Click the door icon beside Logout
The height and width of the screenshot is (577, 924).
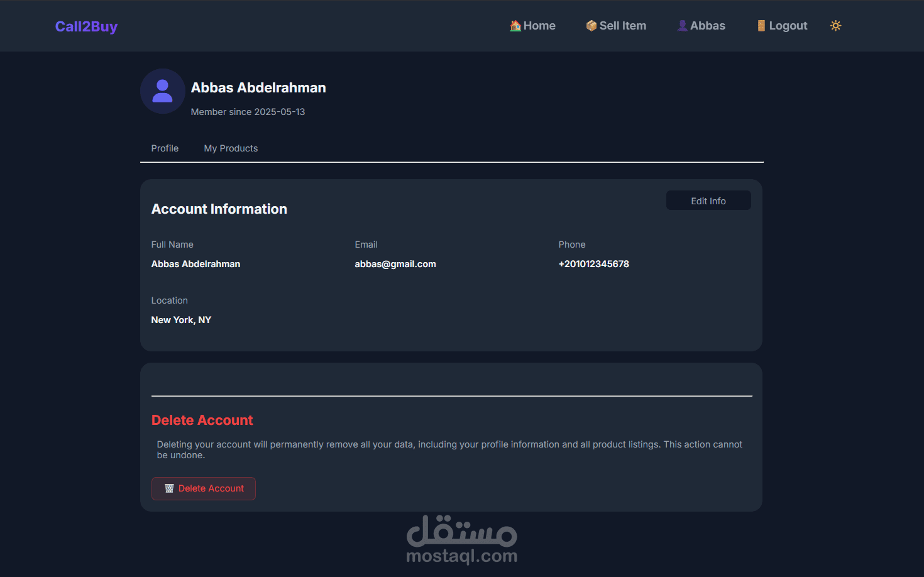pos(761,26)
